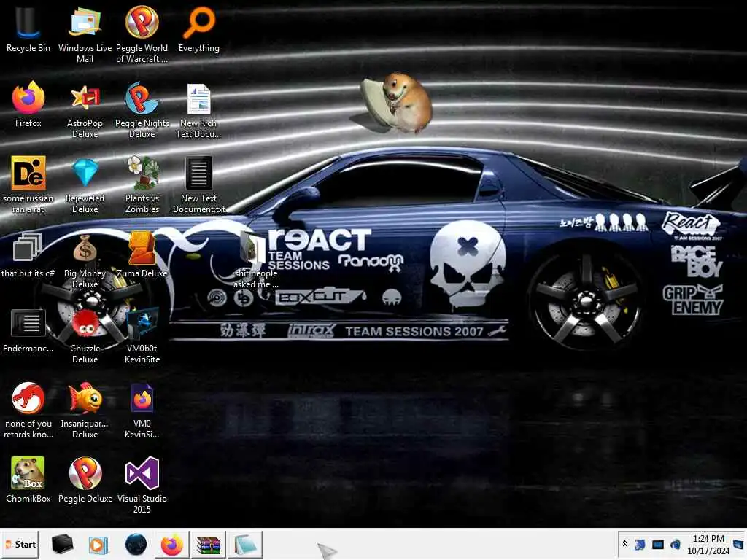Viewport: 747px width, 560px height.
Task: Select the Visual Studio 2015 shortcut
Action: pyautogui.click(x=142, y=486)
